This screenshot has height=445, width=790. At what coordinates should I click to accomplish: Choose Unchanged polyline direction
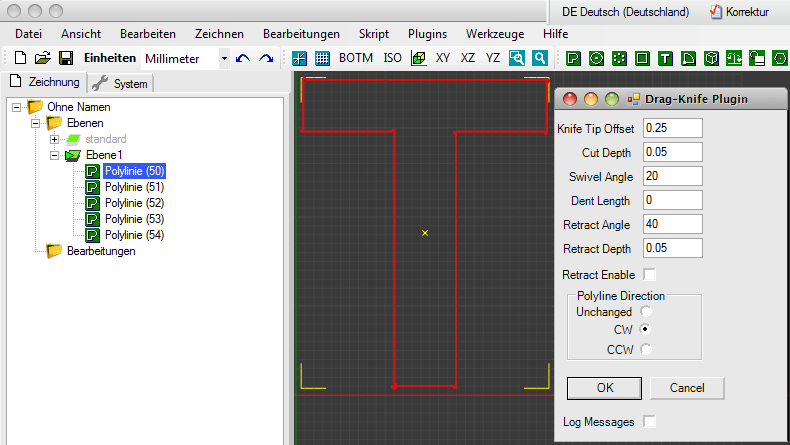pyautogui.click(x=645, y=311)
